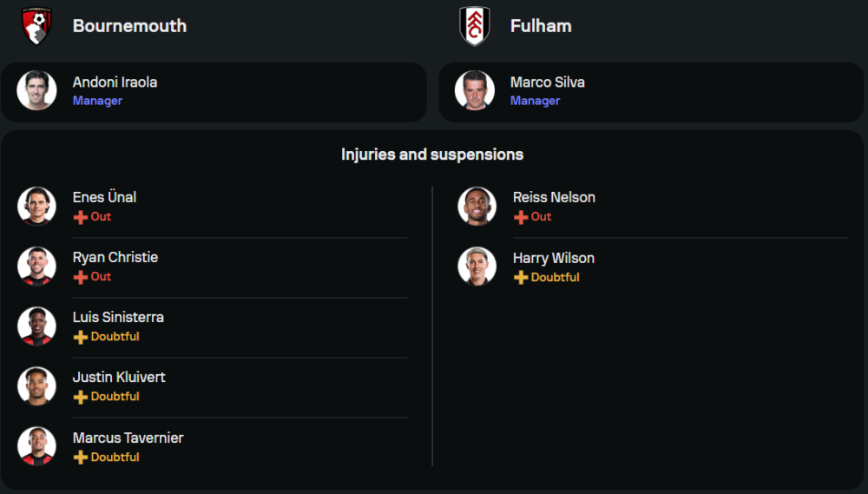Click the red injury icon under Enes Ünal
This screenshot has height=494, width=868.
[81, 217]
